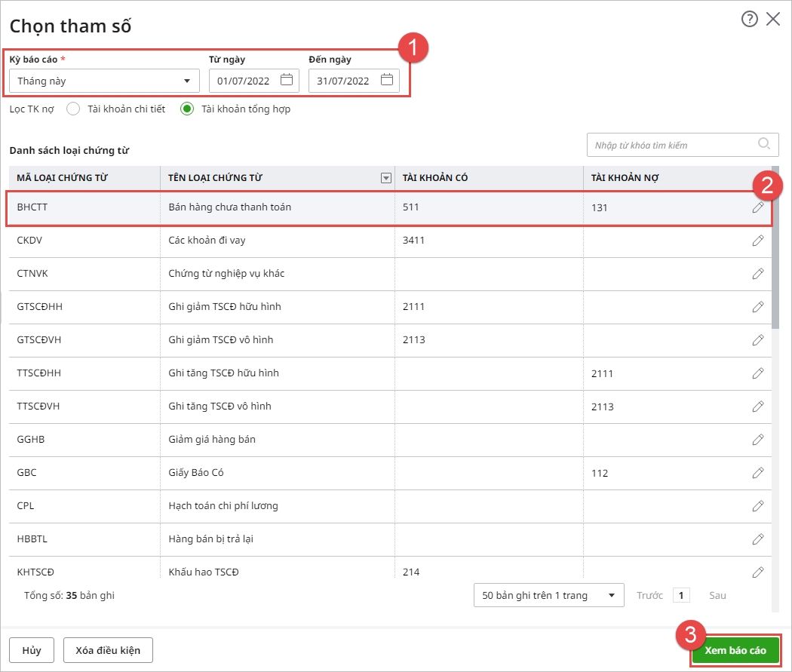Click pencil icon for CKDV row
The width and height of the screenshot is (792, 672).
758,241
